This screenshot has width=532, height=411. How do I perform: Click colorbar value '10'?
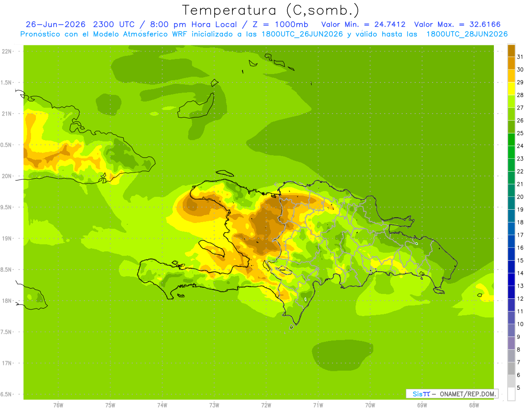click(x=520, y=324)
